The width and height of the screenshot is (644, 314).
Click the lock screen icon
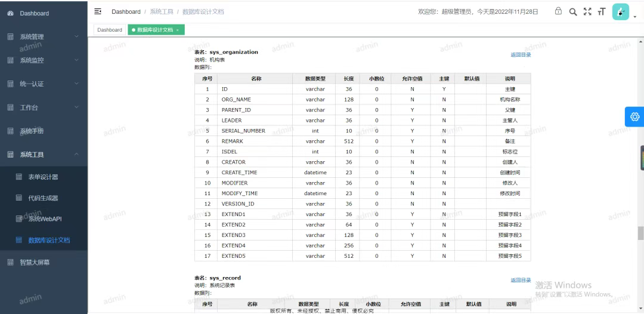[x=558, y=11]
